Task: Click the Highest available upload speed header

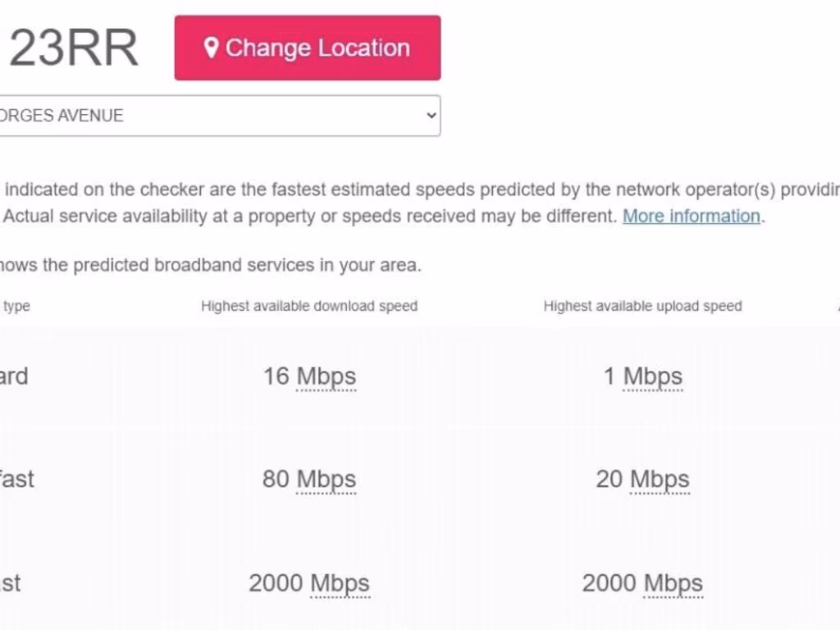Action: pos(642,306)
